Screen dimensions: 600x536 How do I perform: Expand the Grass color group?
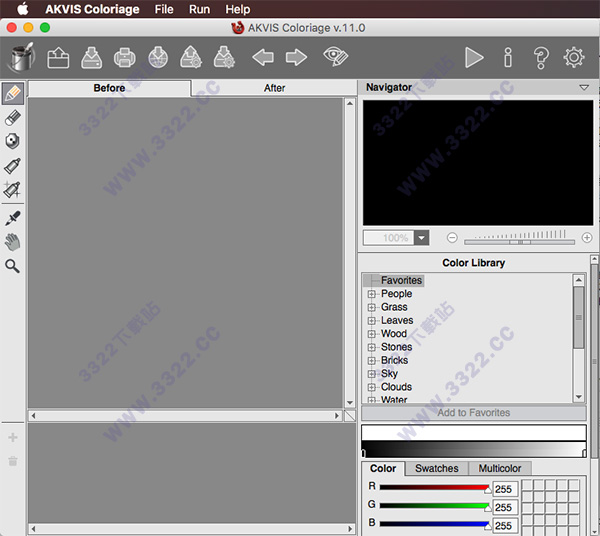coord(371,307)
